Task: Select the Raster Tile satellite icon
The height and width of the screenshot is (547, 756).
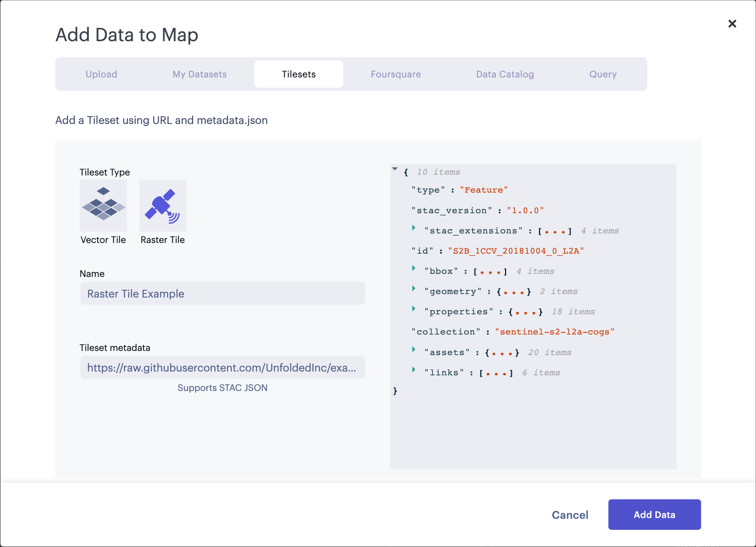Action: click(x=162, y=206)
